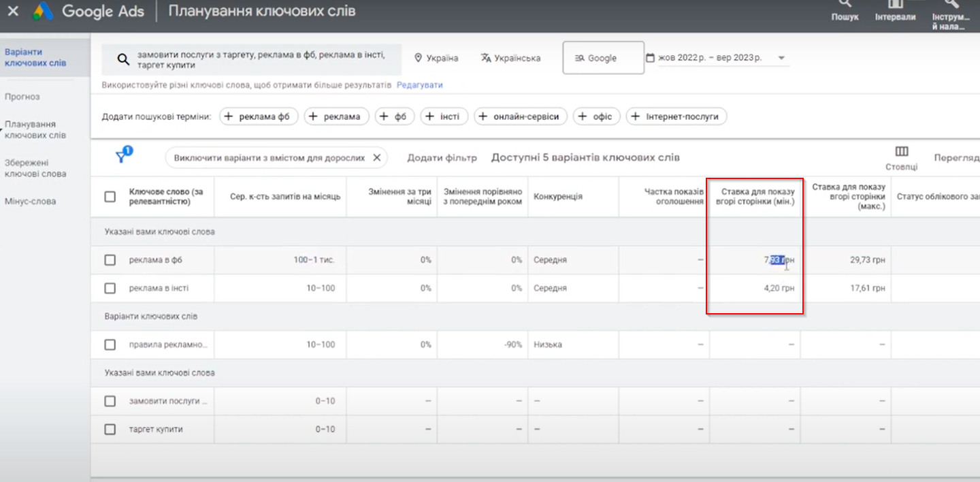This screenshot has height=482, width=980.
Task: Open Мінус-слова section
Action: [x=30, y=202]
